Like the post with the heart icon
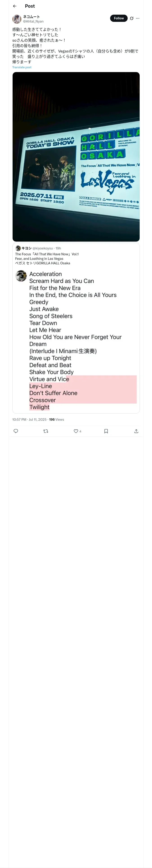 click(76, 431)
